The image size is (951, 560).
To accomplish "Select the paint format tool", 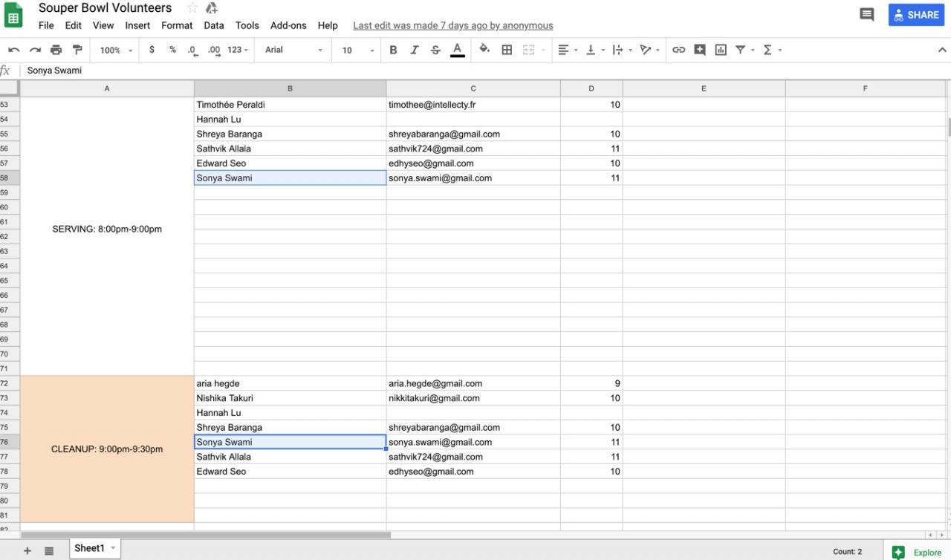I will (77, 50).
